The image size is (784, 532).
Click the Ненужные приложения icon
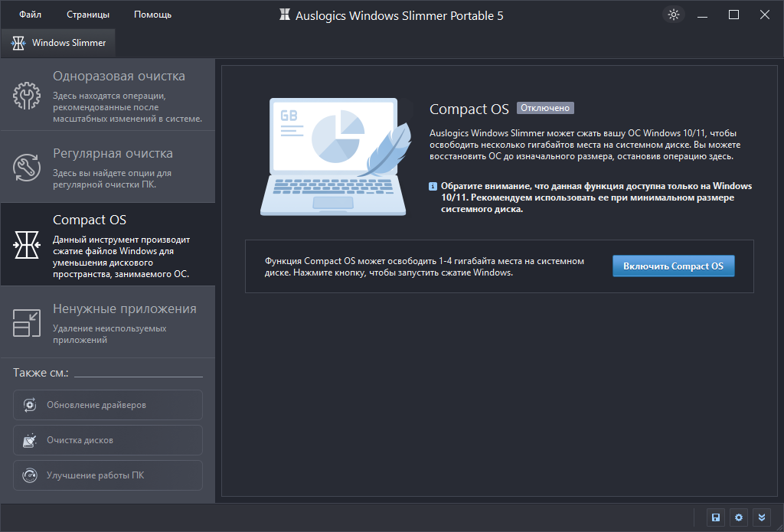pyautogui.click(x=27, y=322)
